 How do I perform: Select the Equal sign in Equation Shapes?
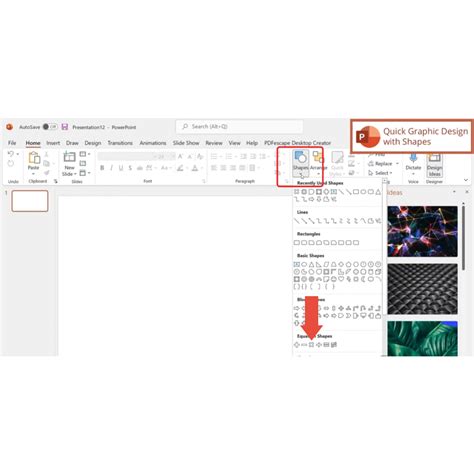326,345
